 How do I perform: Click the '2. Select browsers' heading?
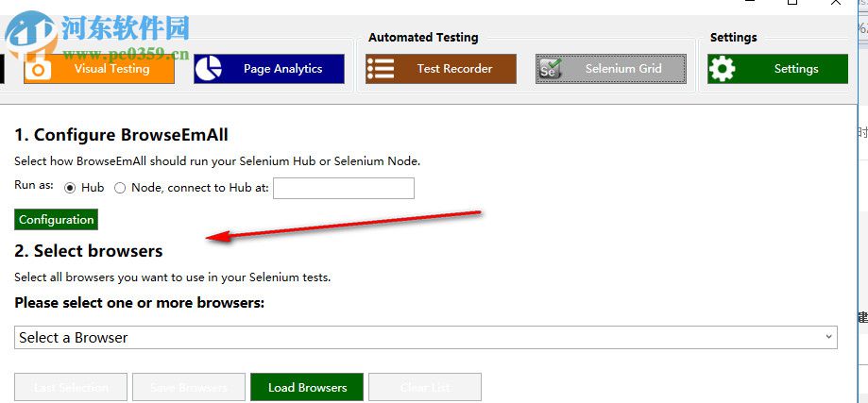pos(89,251)
